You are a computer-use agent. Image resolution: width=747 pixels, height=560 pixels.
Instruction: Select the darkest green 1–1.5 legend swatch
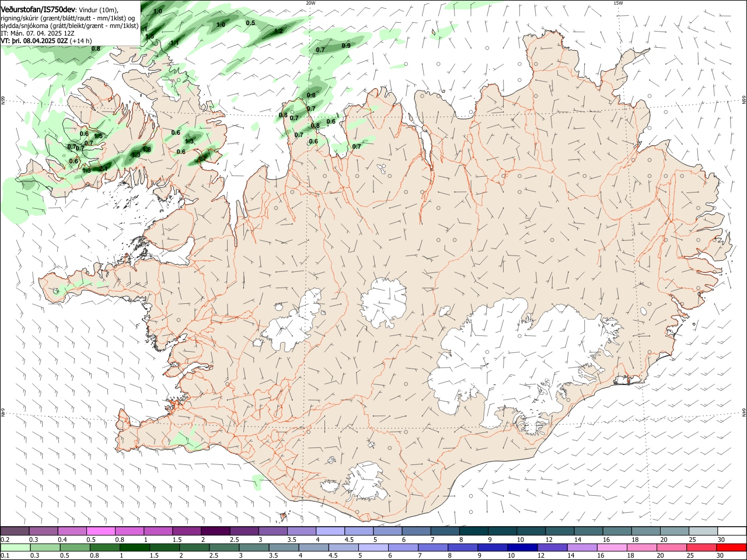click(x=134, y=547)
